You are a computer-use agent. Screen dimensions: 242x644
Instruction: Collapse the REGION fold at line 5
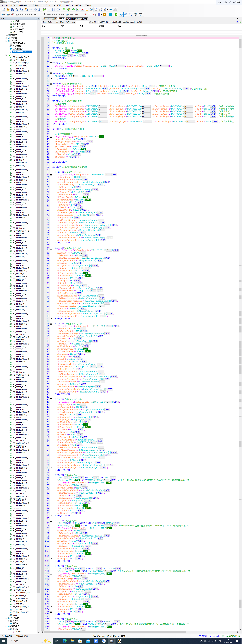tap(51, 48)
